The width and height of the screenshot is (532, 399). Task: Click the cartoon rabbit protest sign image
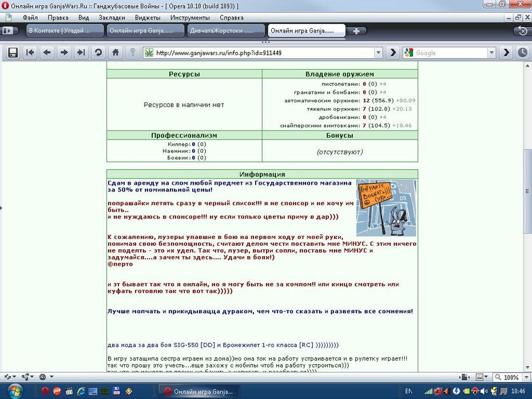coord(386,208)
